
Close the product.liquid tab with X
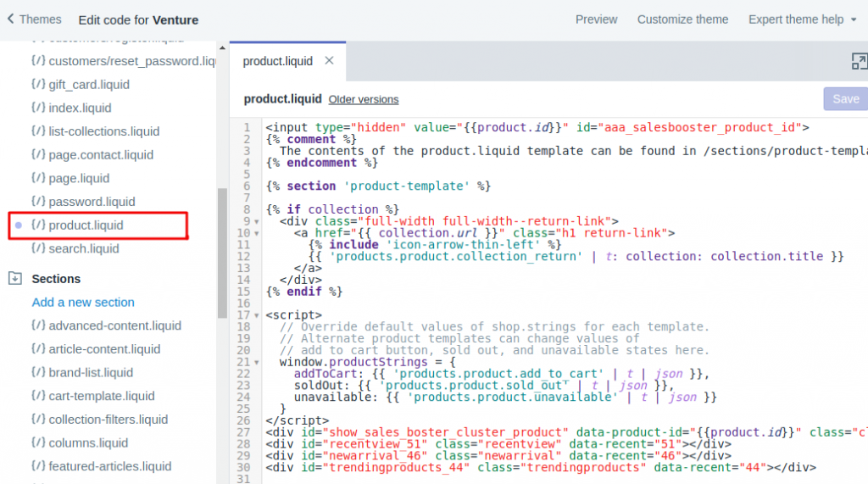[x=329, y=61]
